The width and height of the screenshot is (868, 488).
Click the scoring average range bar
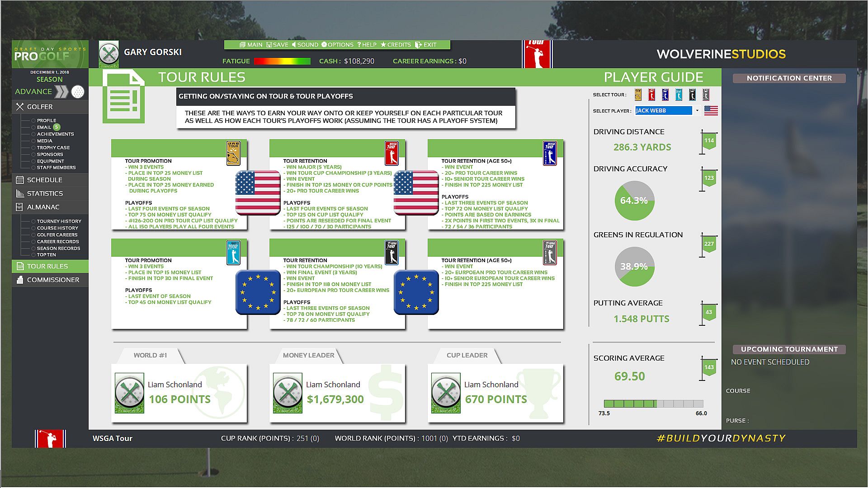[x=653, y=404]
